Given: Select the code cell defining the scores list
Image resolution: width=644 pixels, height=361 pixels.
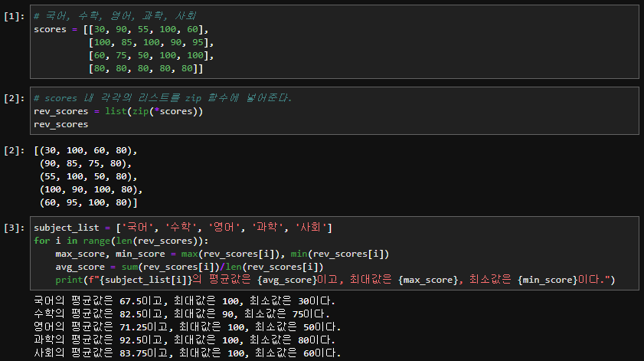Looking at the screenshot, I should pos(335,42).
